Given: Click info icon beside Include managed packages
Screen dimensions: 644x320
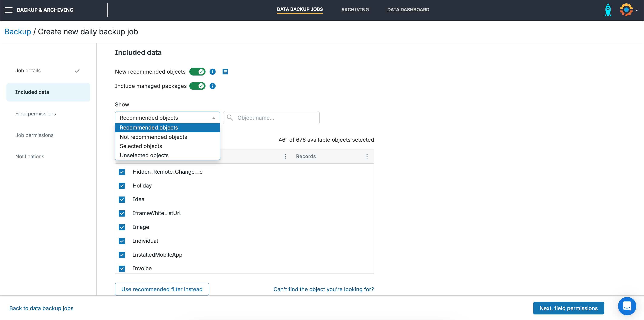Looking at the screenshot, I should click(x=213, y=86).
